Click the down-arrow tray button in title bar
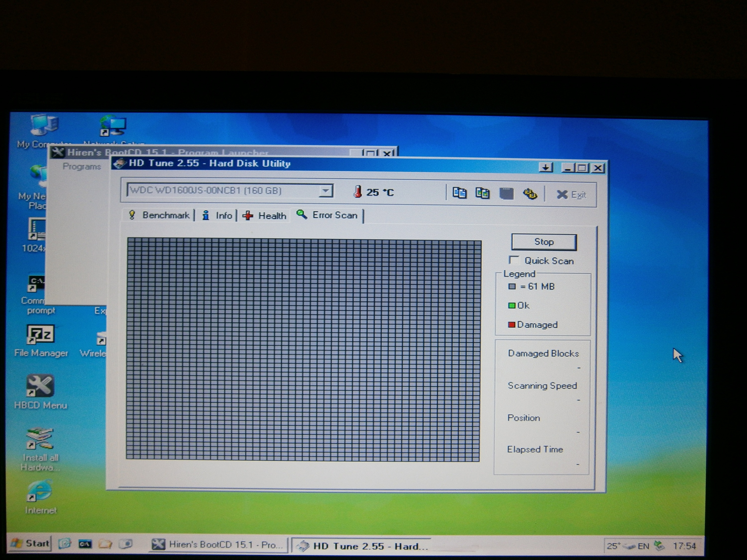 click(x=546, y=167)
